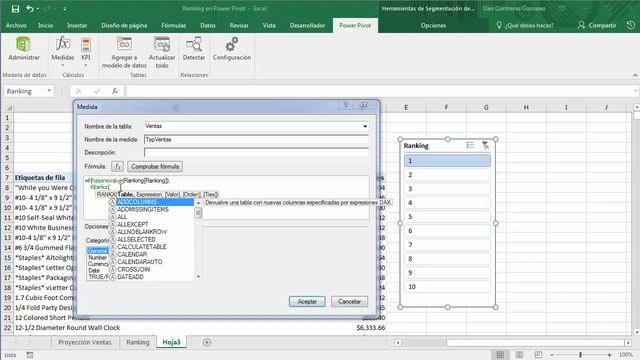Select Number in category list

click(98, 258)
